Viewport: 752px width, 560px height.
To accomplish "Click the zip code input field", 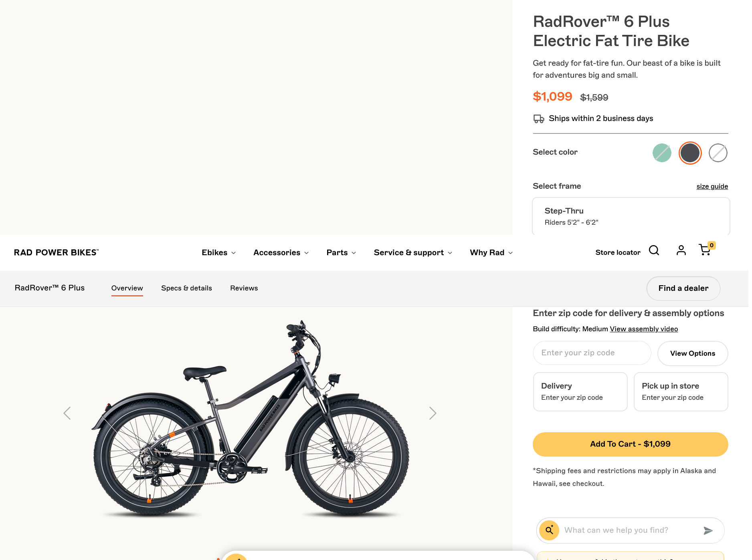I will pyautogui.click(x=592, y=353).
